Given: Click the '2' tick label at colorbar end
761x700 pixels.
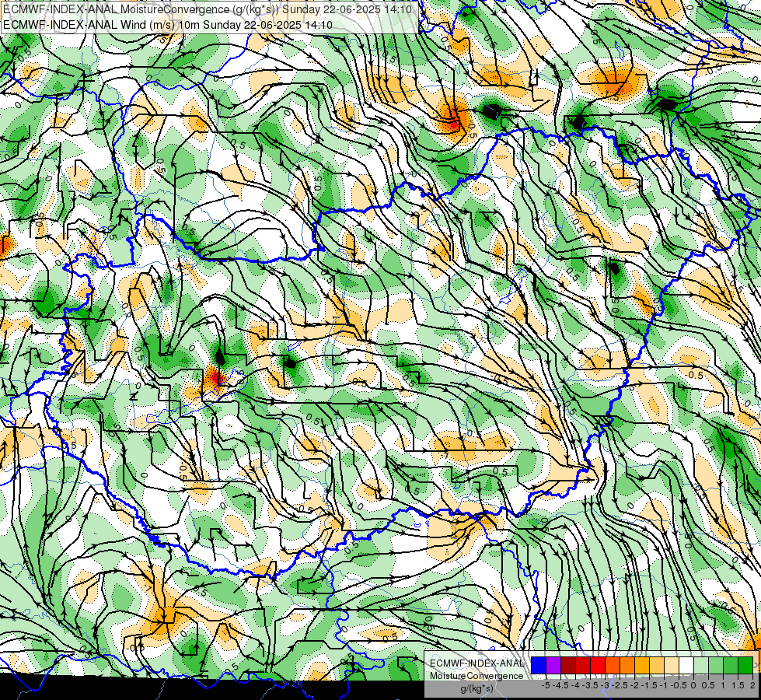Looking at the screenshot, I should [x=752, y=685].
